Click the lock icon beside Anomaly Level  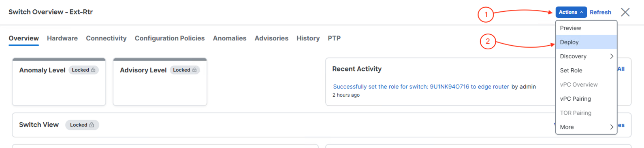(x=93, y=70)
